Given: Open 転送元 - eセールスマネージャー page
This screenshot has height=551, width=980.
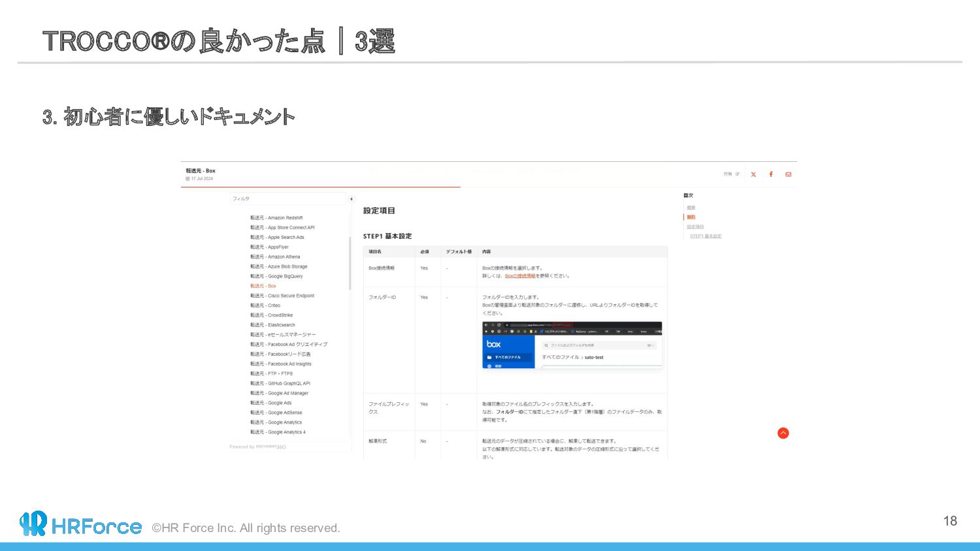Looking at the screenshot, I should click(283, 335).
